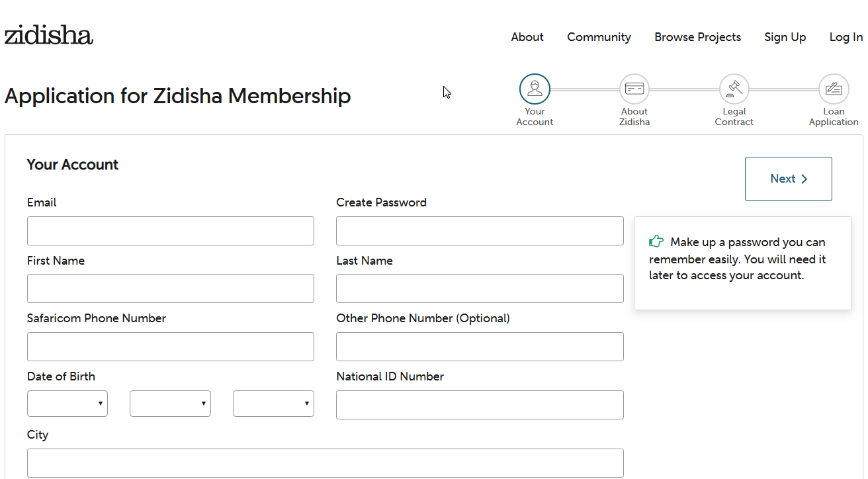Viewport: 868px width, 479px height.
Task: Go to Browse Projects
Action: 697,37
